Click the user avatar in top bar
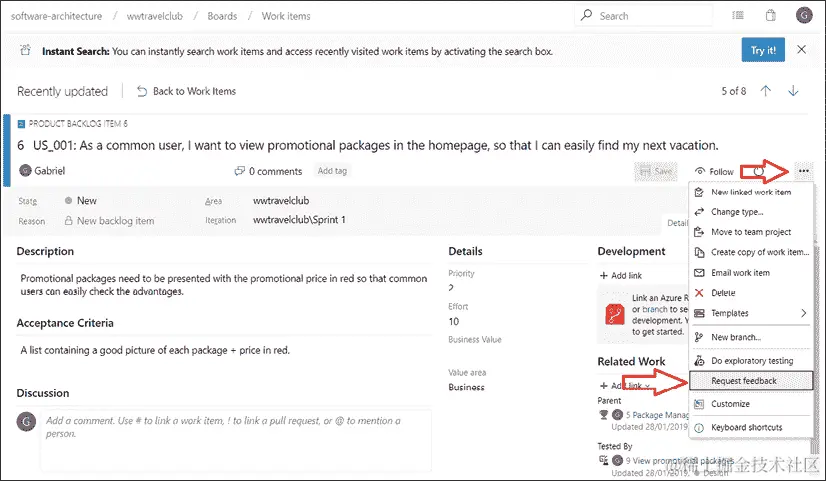This screenshot has height=481, width=826. point(804,16)
